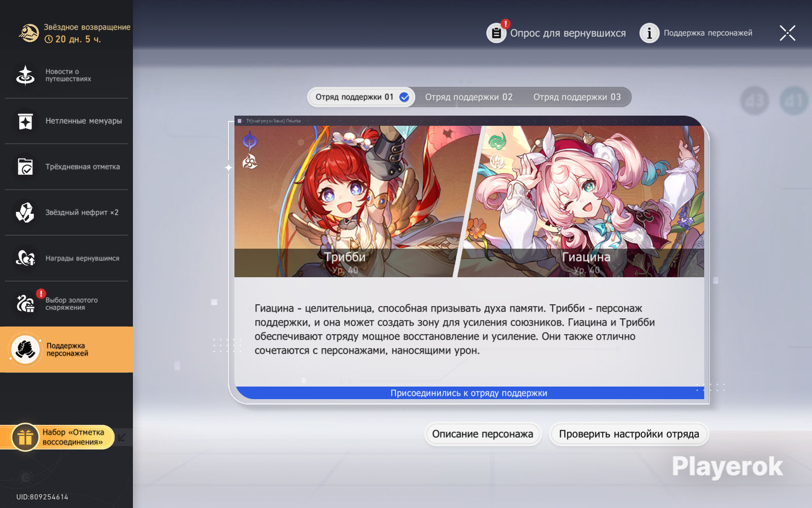Close the event screen with the X button
This screenshot has height=508, width=812.
pos(787,33)
